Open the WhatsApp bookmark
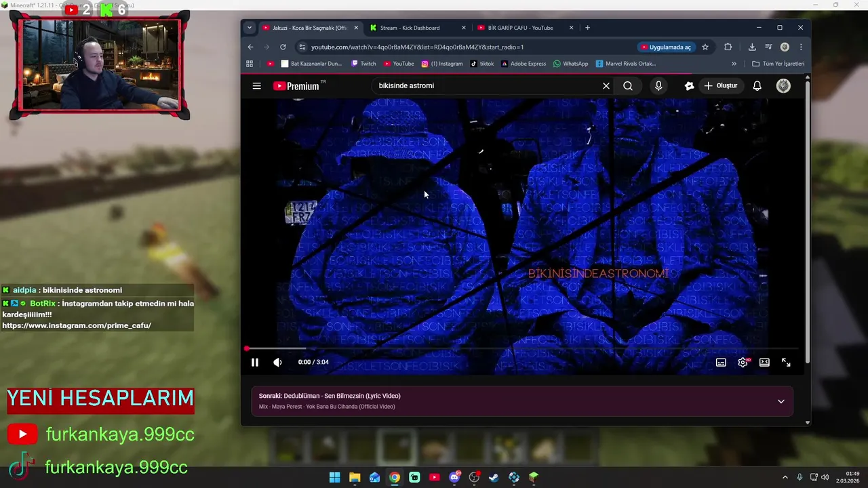The height and width of the screenshot is (488, 868). point(571,64)
